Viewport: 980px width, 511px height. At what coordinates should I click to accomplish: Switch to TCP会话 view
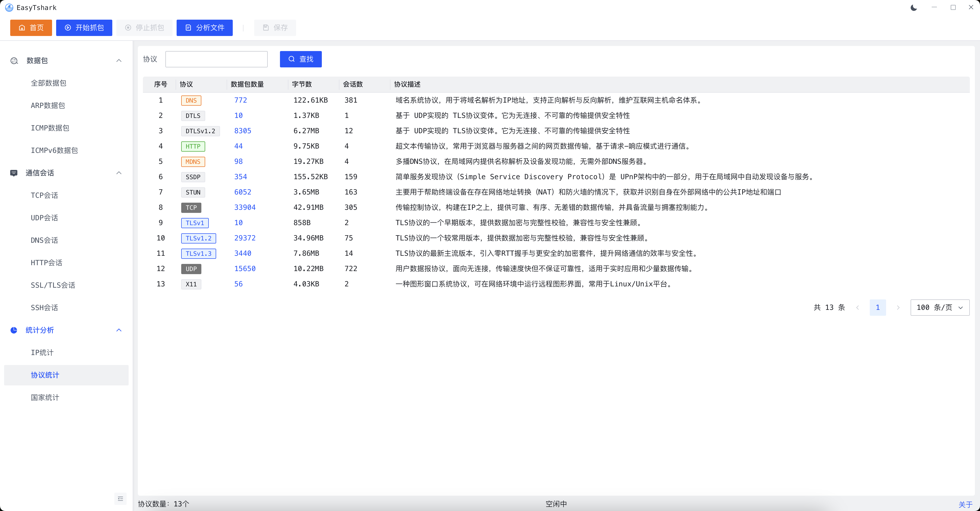click(44, 195)
